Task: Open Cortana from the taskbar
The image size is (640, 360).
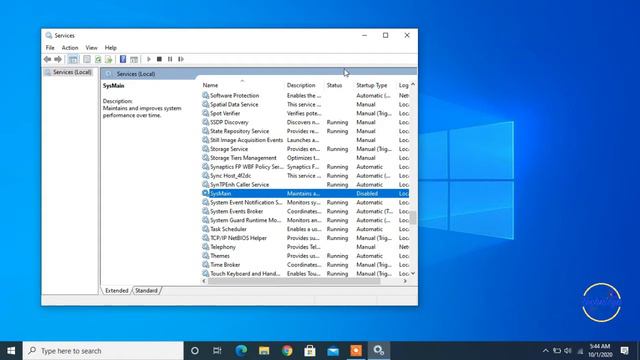Action: click(195, 351)
